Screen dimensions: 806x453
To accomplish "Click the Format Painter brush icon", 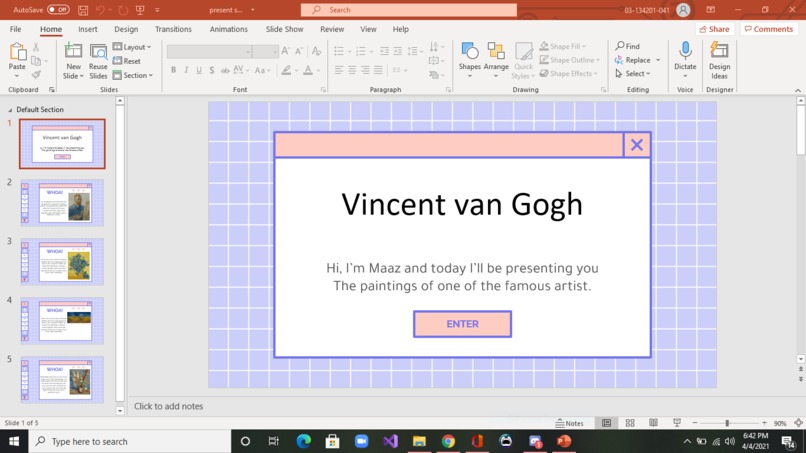I will (x=36, y=75).
